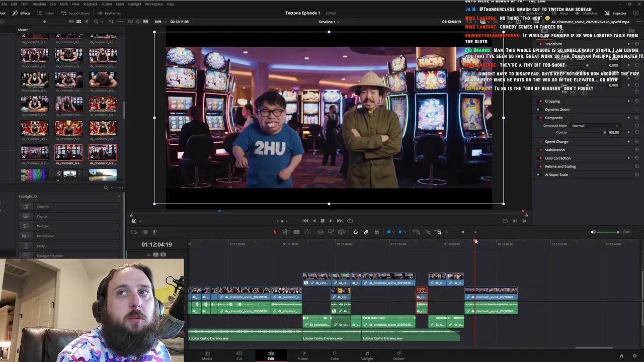Screen dimensions: 644x362
Task: Adjust the green volume slider
Action: (x=608, y=232)
